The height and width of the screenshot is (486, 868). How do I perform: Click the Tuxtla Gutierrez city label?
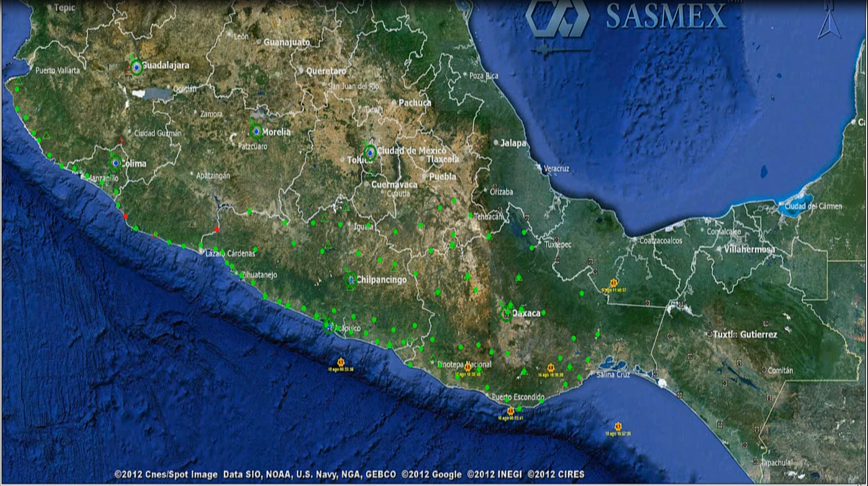(x=745, y=334)
